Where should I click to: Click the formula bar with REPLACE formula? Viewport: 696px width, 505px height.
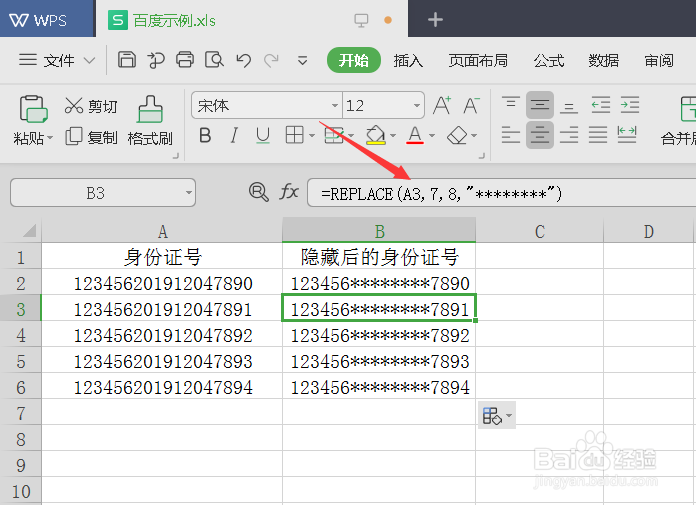(502, 193)
